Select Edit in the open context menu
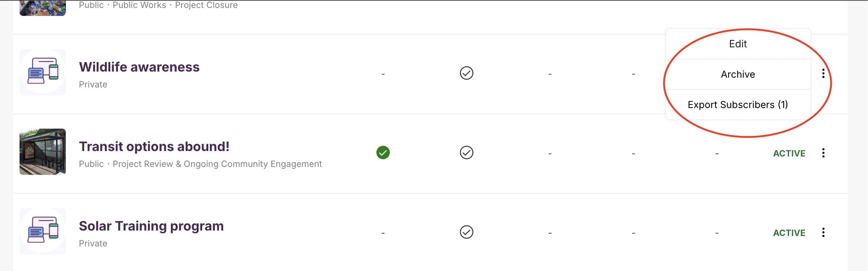868x271 pixels. pyautogui.click(x=739, y=43)
